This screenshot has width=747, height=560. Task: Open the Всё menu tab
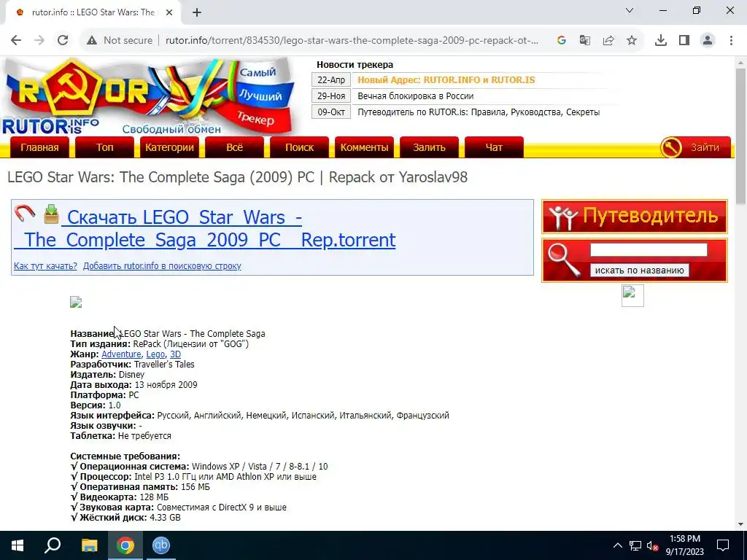click(234, 147)
